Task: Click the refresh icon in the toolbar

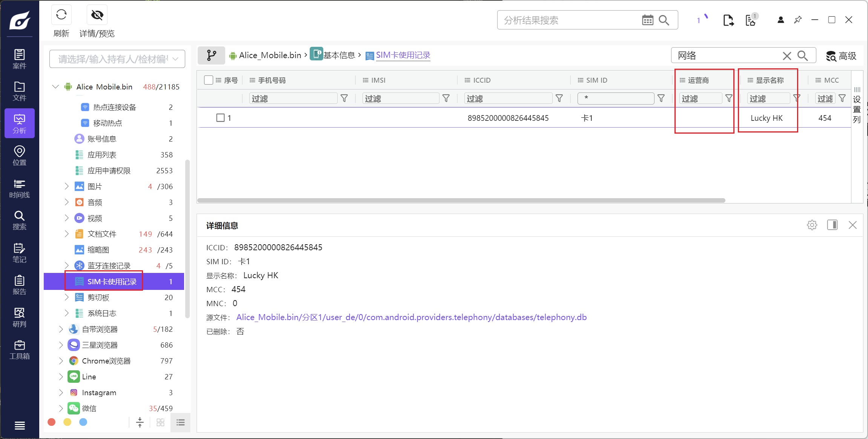Action: (61, 15)
